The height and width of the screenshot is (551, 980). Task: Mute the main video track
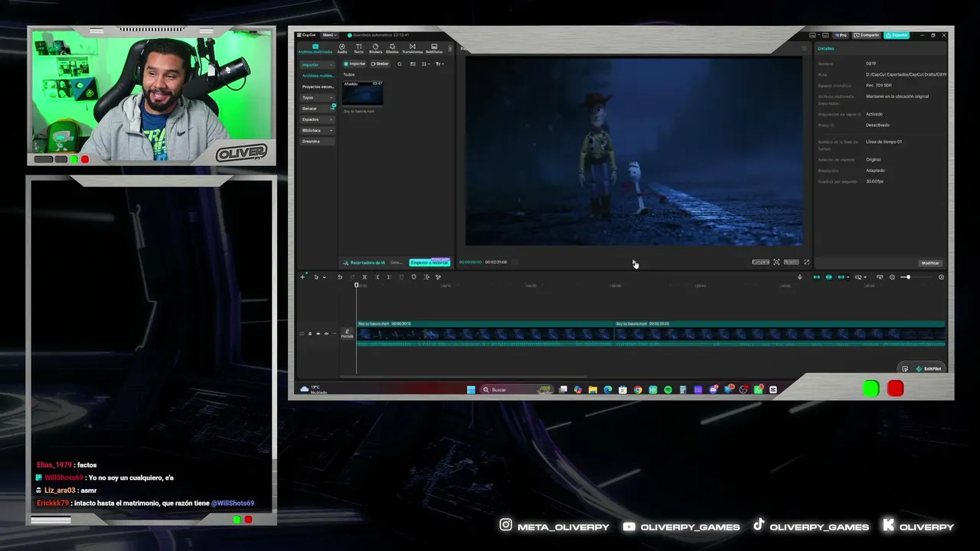click(326, 334)
